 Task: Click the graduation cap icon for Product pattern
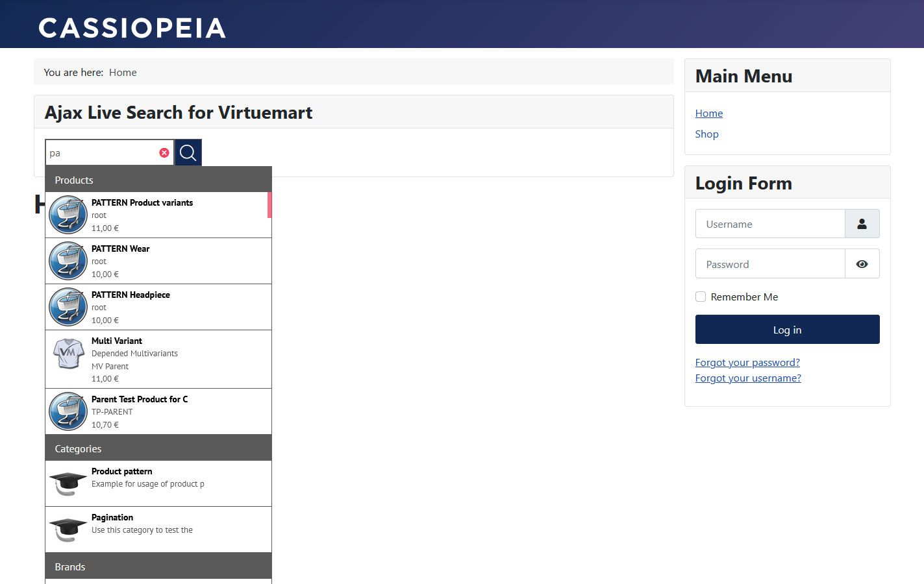(68, 483)
